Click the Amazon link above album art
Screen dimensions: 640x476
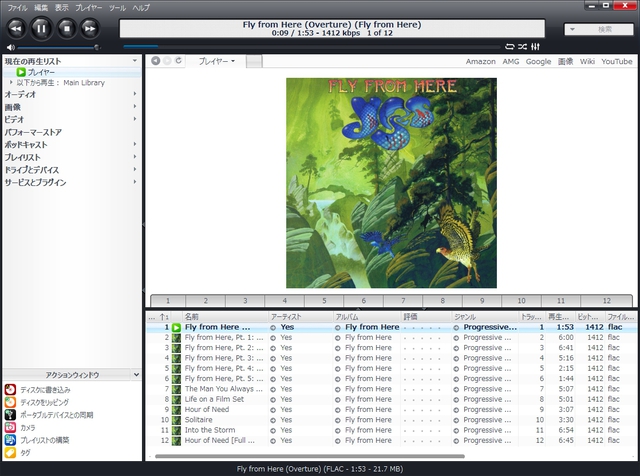pyautogui.click(x=480, y=61)
